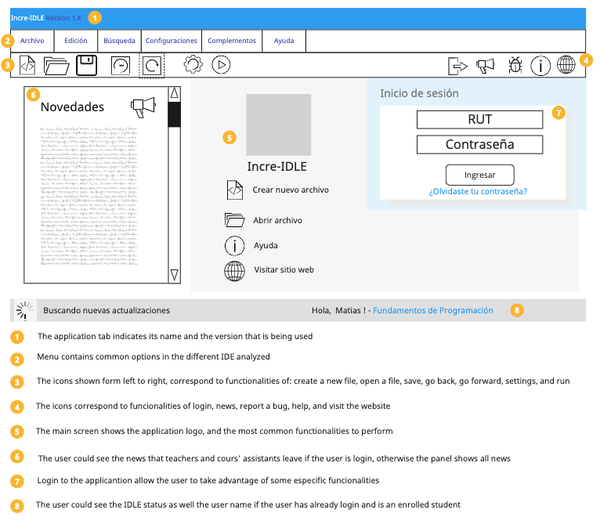Click info icon beside Ayuda on main screen
600x524 pixels.
235,245
